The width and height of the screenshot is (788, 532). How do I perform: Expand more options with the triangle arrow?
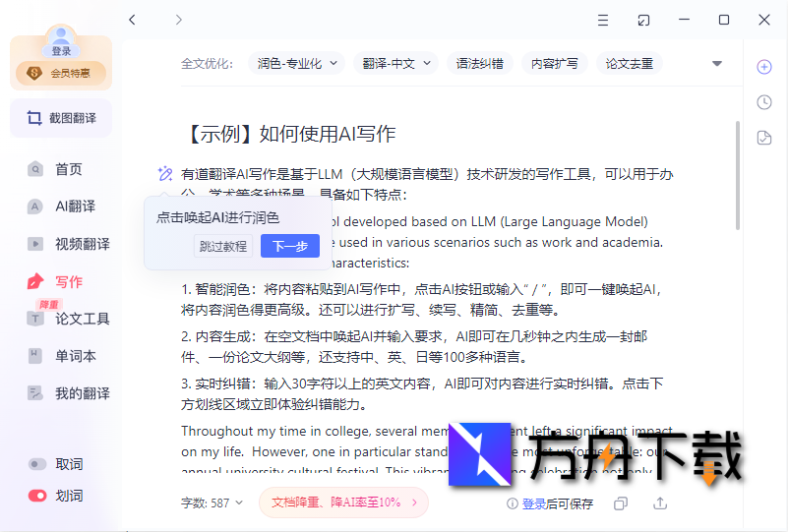pyautogui.click(x=717, y=64)
